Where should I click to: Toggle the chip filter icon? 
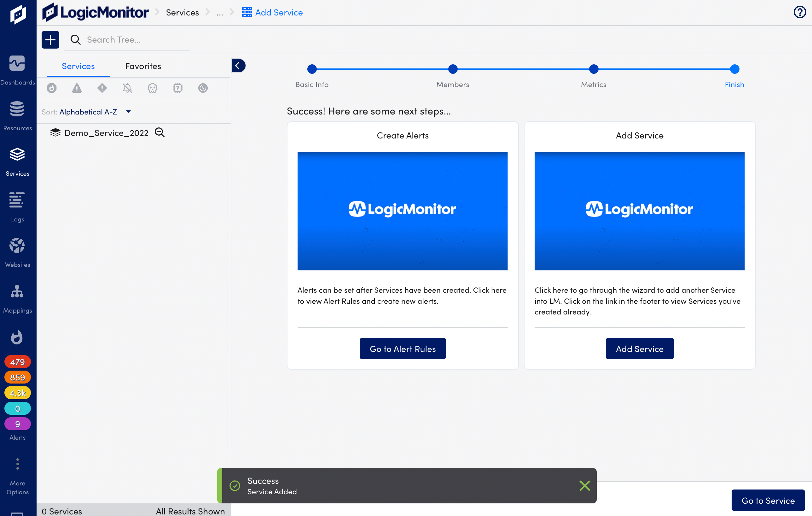pyautogui.click(x=178, y=88)
